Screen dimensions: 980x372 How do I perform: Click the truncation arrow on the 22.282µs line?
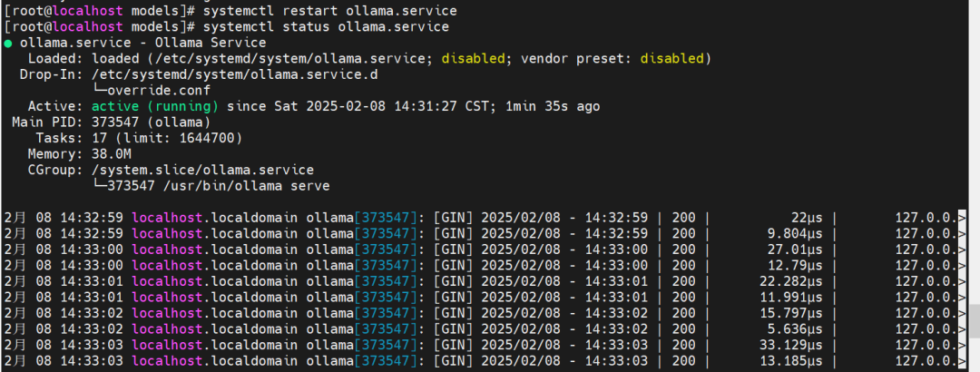click(961, 282)
